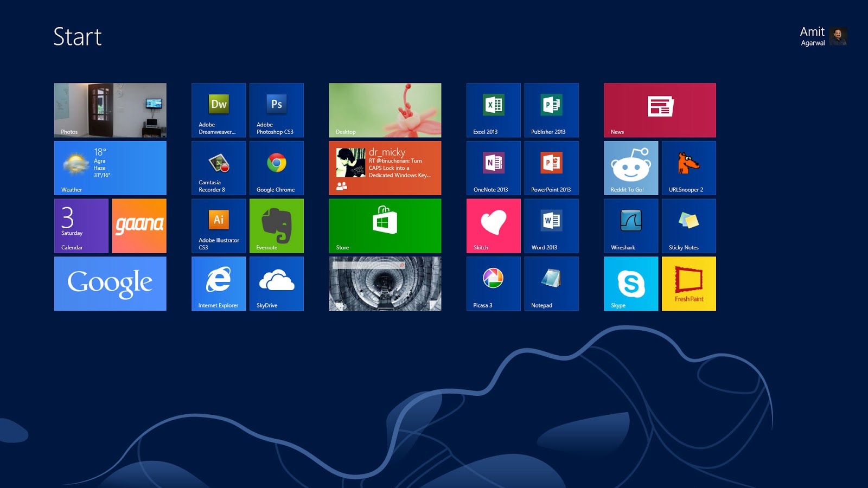This screenshot has height=488, width=868.
Task: Open Adobe Photoshop CS3
Action: (x=277, y=110)
